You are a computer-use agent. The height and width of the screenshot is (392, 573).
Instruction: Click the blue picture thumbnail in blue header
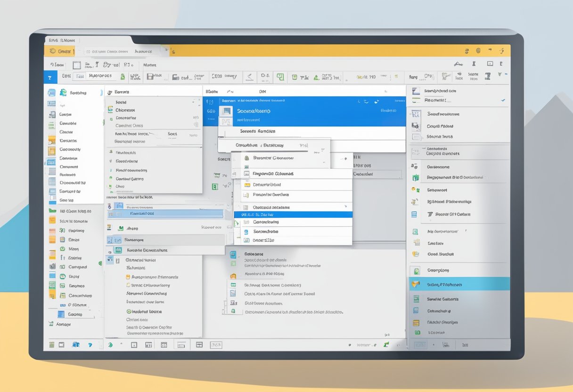[227, 112]
